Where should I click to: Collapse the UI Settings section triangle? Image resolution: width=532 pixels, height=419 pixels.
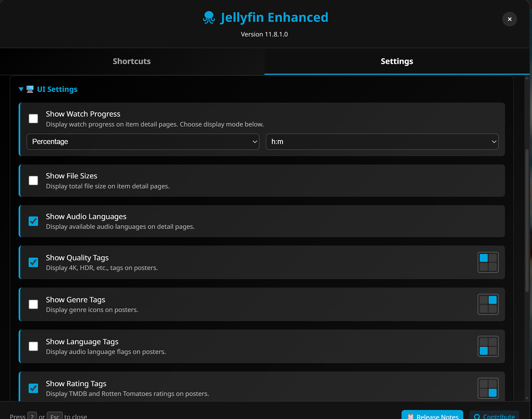(x=21, y=89)
